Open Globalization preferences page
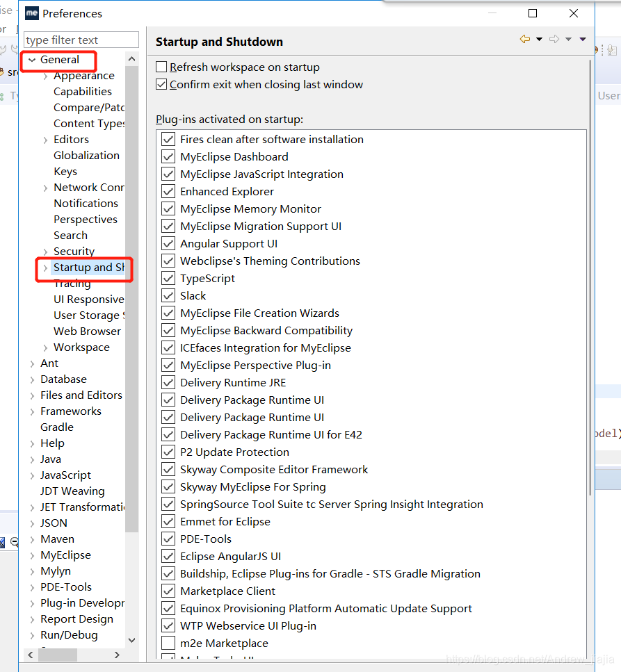Image resolution: width=621 pixels, height=672 pixels. pos(86,155)
